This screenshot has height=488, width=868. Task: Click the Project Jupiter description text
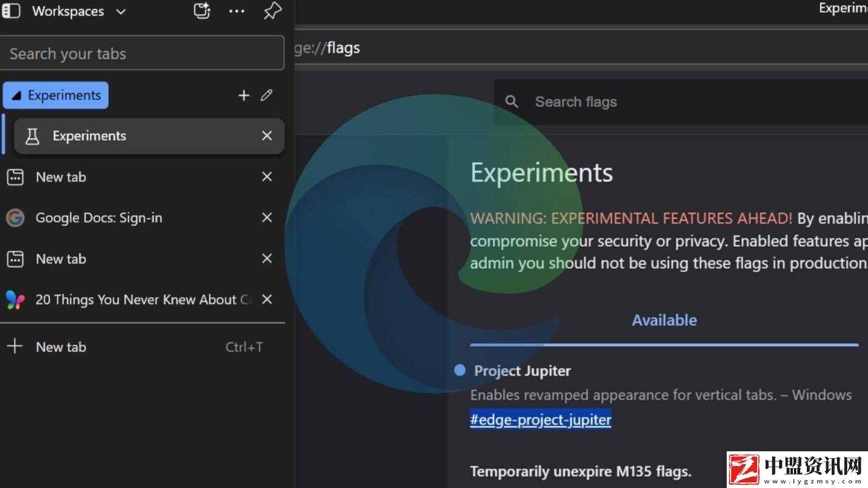661,395
